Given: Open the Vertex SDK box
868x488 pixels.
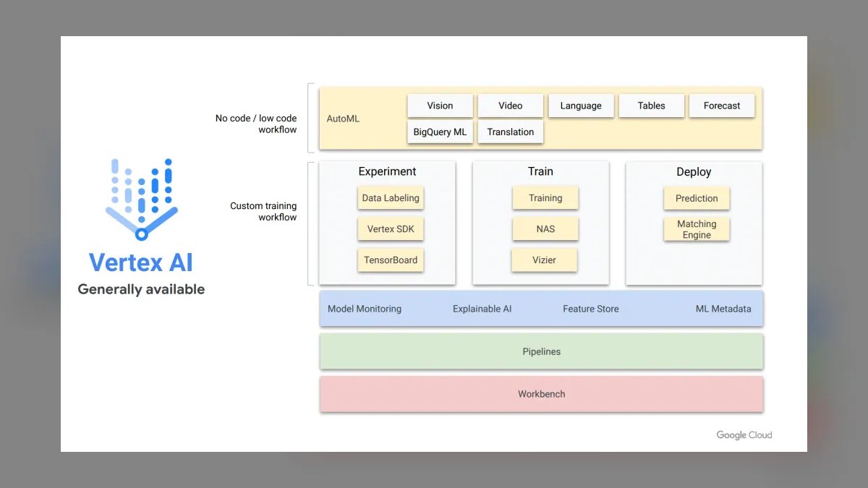Looking at the screenshot, I should tap(391, 229).
